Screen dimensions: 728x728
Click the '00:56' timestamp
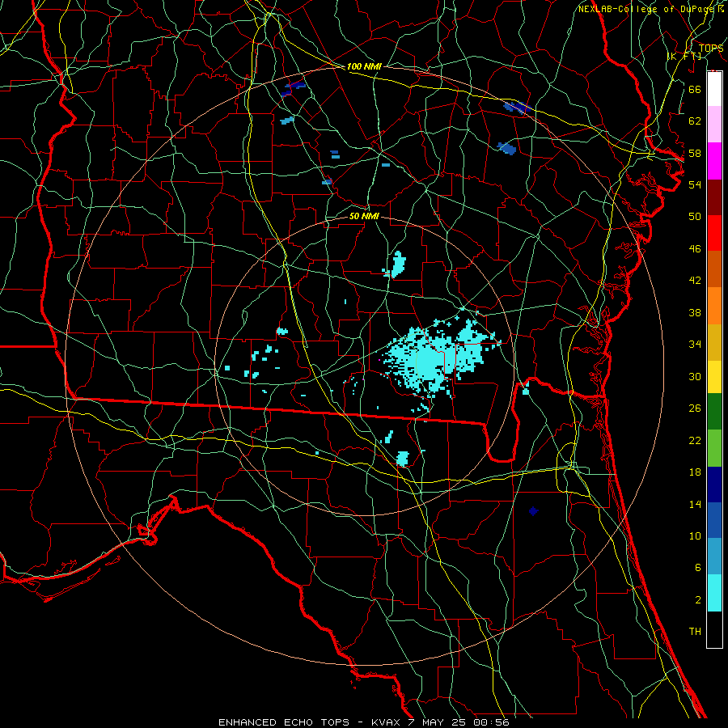[x=492, y=722]
